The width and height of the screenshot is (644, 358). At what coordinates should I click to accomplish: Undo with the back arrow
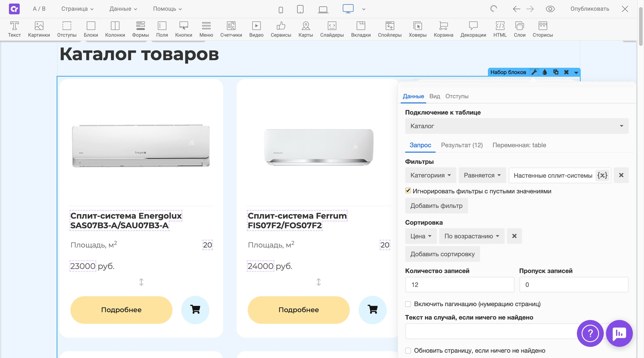tap(516, 9)
